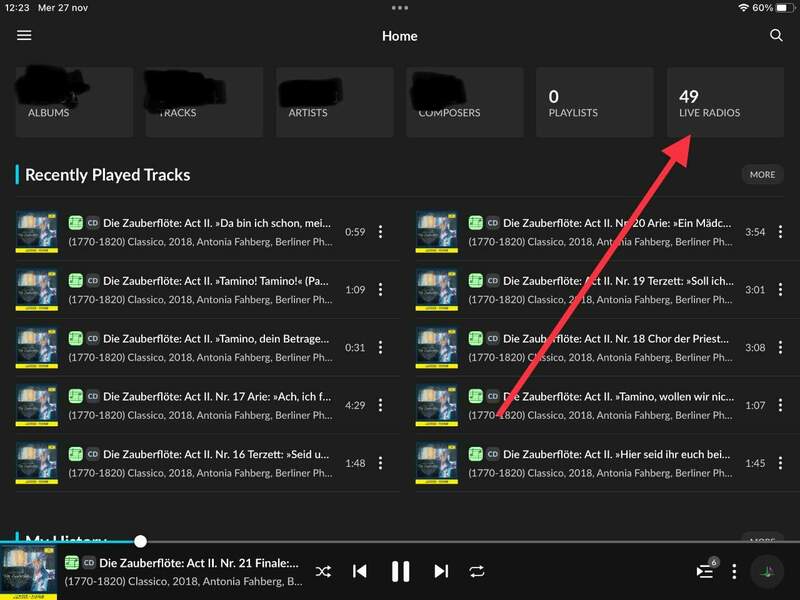Screen dimensions: 800x600
Task: Toggle repeat playback mode
Action: 477,571
